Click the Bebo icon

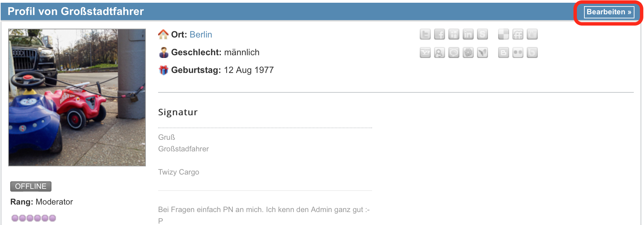(532, 53)
